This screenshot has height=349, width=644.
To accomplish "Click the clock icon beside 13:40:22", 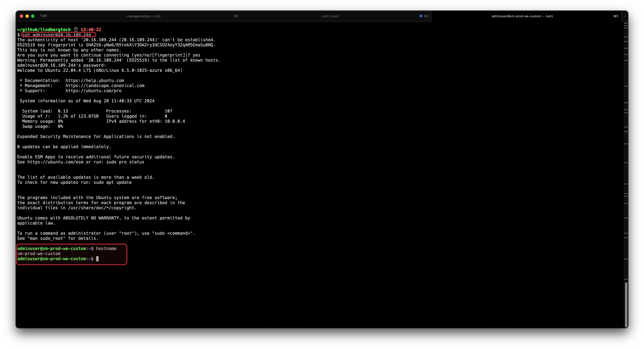I will [x=76, y=29].
